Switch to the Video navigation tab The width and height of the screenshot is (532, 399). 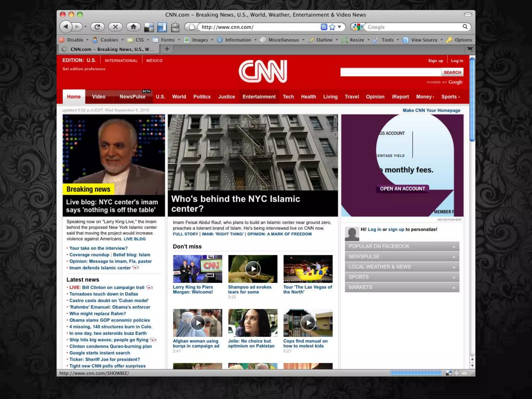click(x=99, y=97)
